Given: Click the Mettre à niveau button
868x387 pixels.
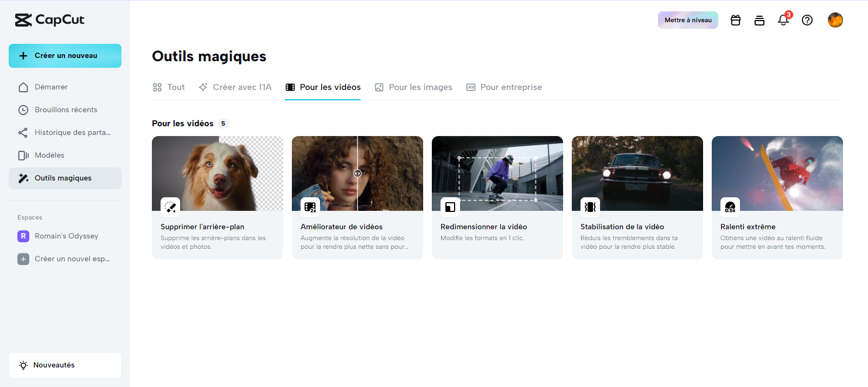Looking at the screenshot, I should pos(688,20).
